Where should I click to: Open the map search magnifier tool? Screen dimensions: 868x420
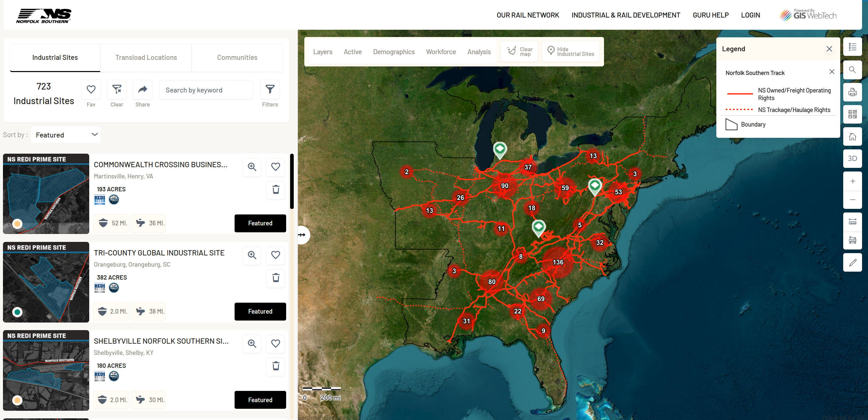pos(852,70)
